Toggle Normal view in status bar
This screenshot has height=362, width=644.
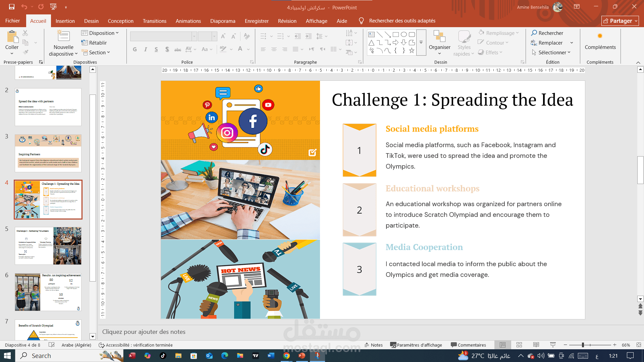(502, 345)
